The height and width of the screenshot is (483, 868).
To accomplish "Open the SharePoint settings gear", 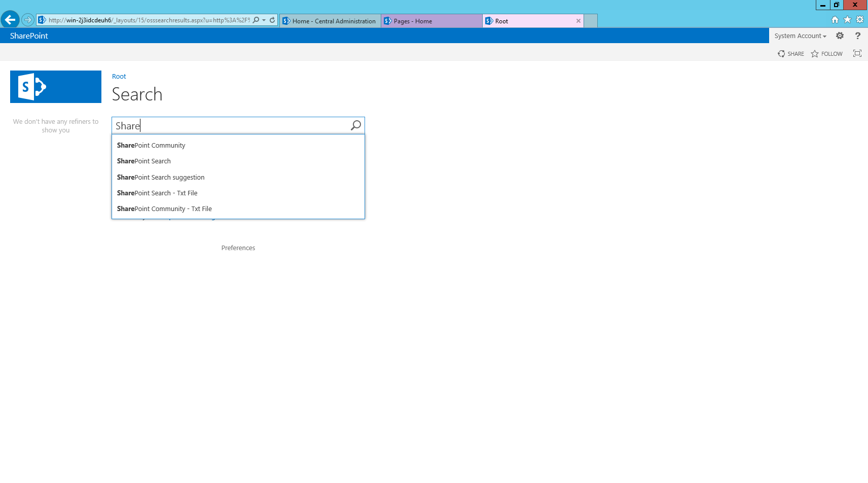I will pyautogui.click(x=840, y=36).
